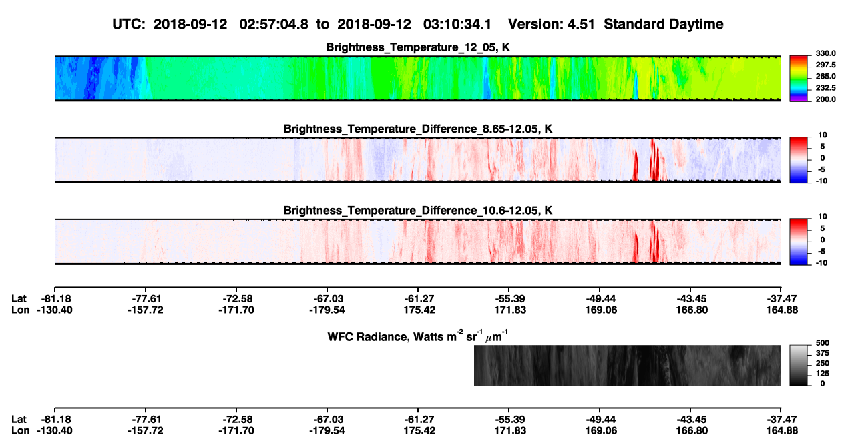Image resolution: width=868 pixels, height=445 pixels.
Task: Click longitude '164.88' on the lower axis
Action: click(781, 430)
